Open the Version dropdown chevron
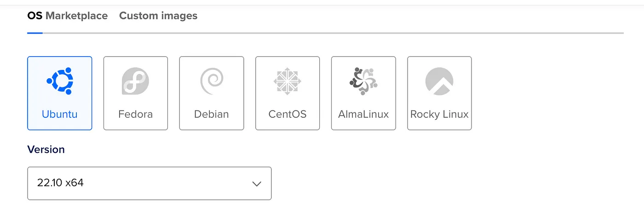This screenshot has height=220, width=644. pos(257,184)
